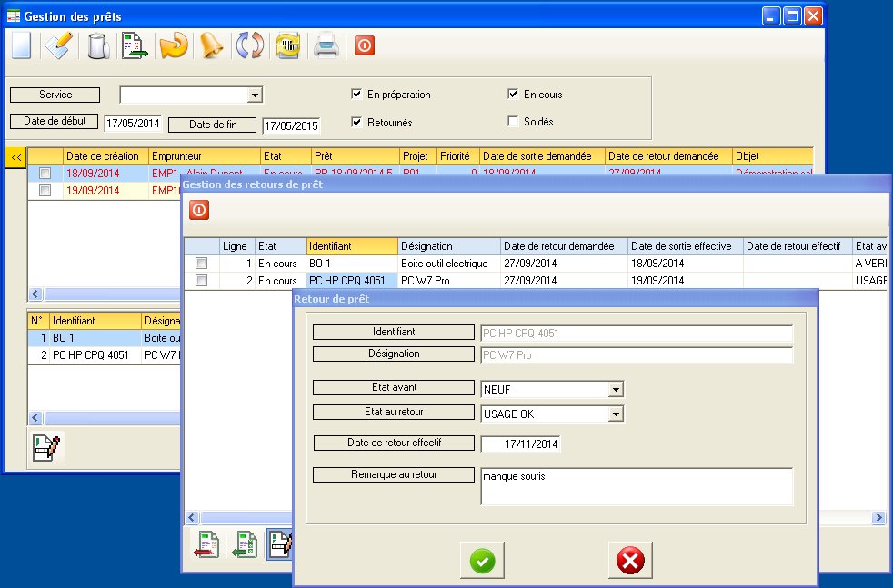Click the trash can delete icon

pyautogui.click(x=98, y=45)
